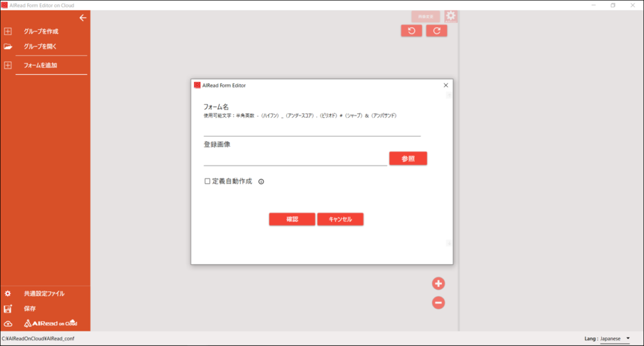This screenshot has width=644, height=346.
Task: Click the undo rotate-left button
Action: 411,31
